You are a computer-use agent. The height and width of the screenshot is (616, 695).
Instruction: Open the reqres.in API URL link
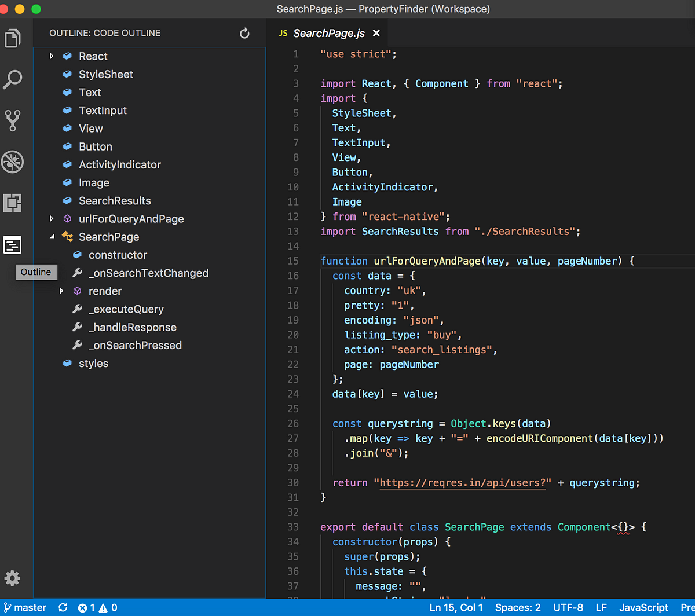(x=463, y=482)
